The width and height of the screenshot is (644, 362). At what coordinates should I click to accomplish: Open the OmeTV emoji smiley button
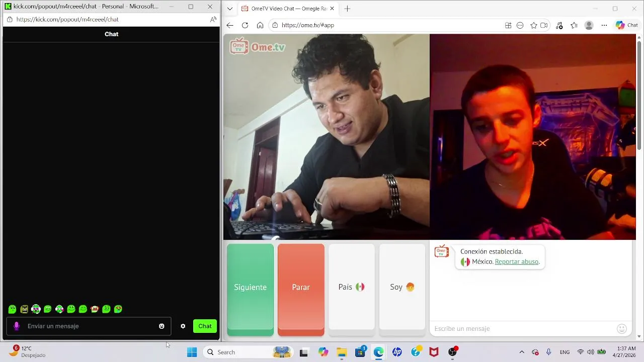[622, 329]
